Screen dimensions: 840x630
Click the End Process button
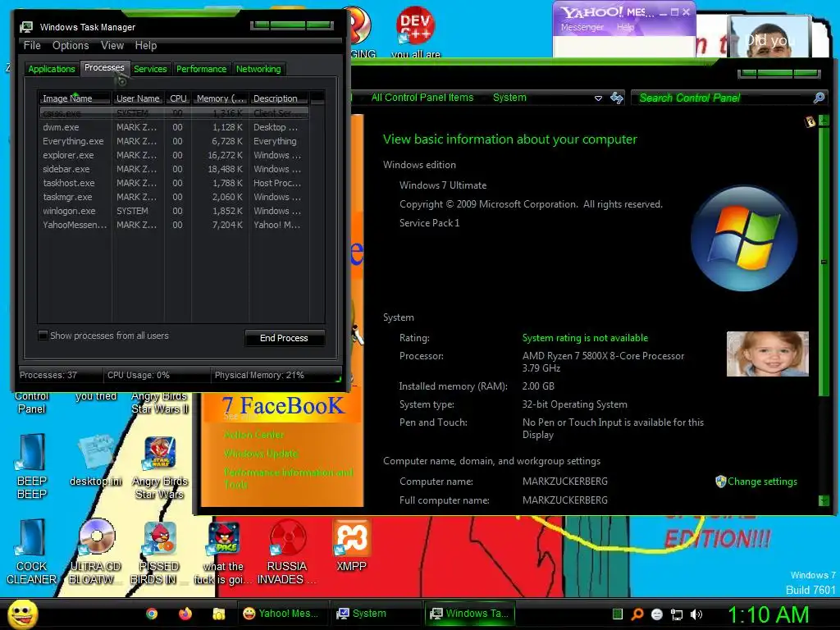284,338
